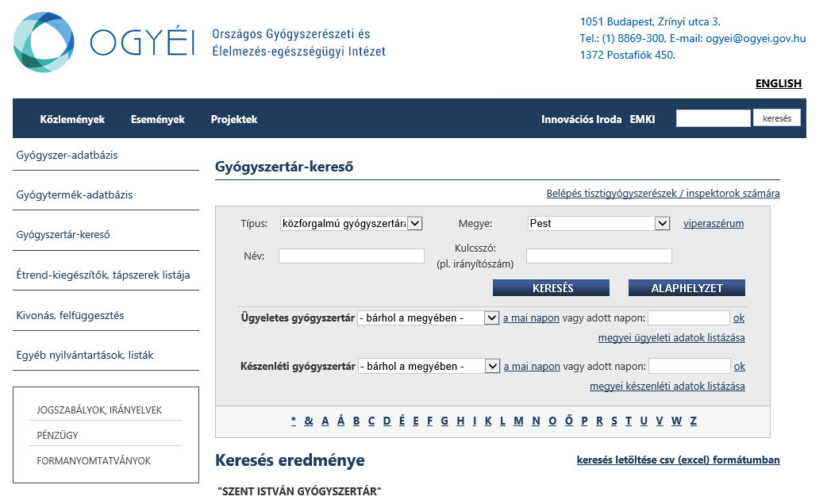Select Gyógyszertár-kereső in the sidebar
This screenshot has width=827, height=504.
pyautogui.click(x=63, y=235)
